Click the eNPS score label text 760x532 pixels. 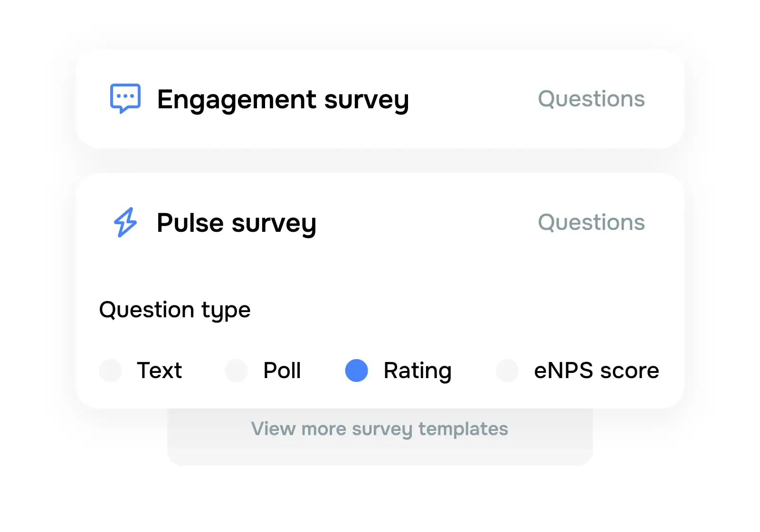(596, 371)
